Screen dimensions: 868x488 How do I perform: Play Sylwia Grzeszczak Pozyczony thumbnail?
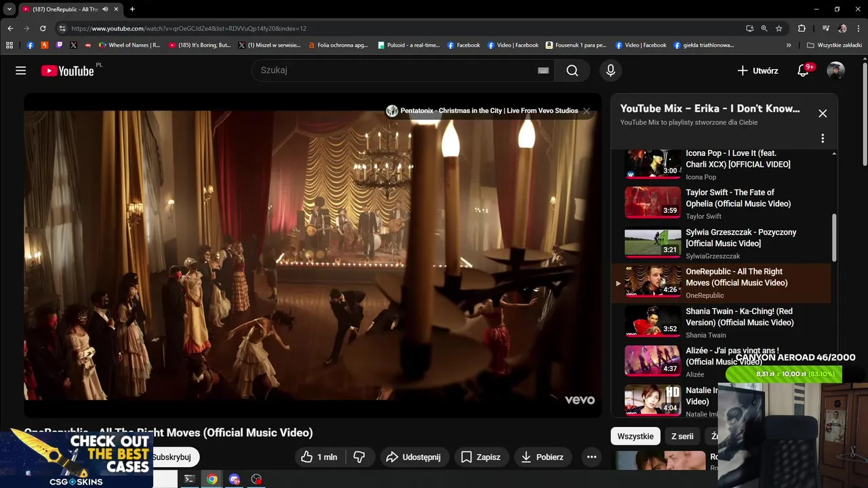pyautogui.click(x=652, y=243)
